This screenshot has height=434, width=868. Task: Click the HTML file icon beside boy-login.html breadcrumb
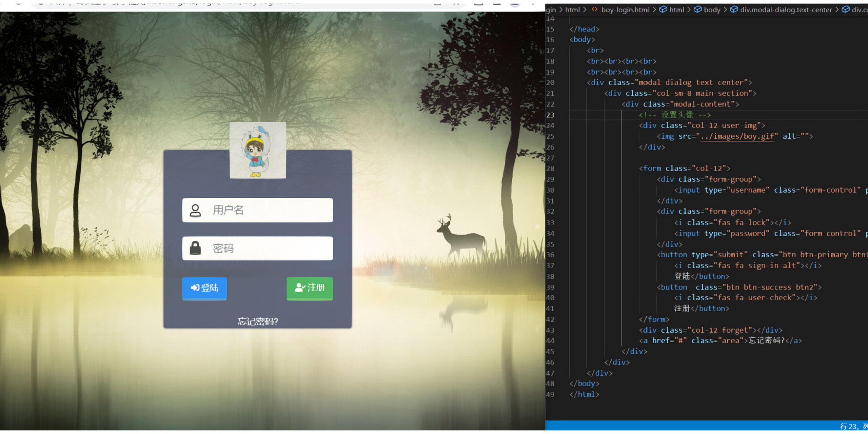[x=594, y=9]
